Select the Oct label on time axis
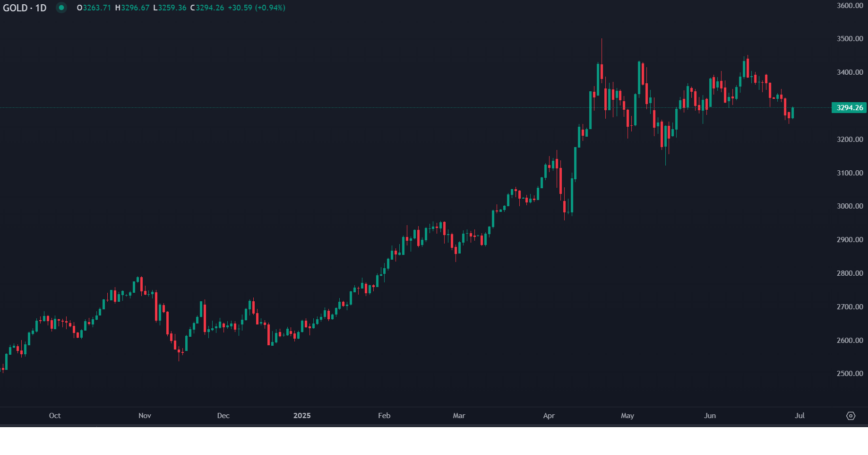The width and height of the screenshot is (868, 455). (55, 416)
